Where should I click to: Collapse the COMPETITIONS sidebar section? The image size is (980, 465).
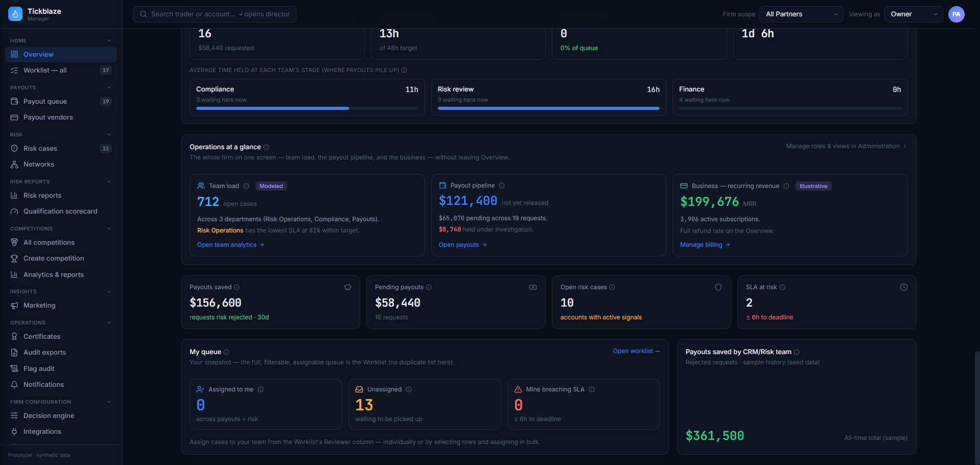(x=109, y=228)
